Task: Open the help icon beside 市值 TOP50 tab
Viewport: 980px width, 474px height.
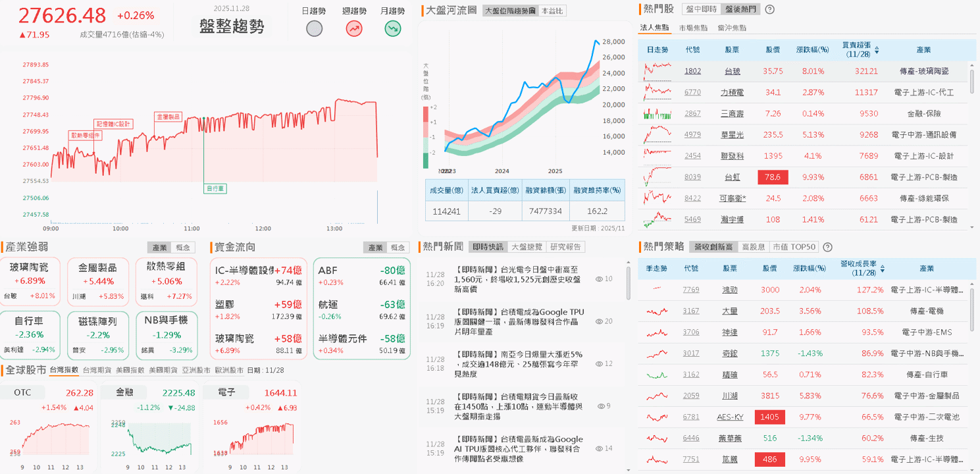Action: coord(827,247)
